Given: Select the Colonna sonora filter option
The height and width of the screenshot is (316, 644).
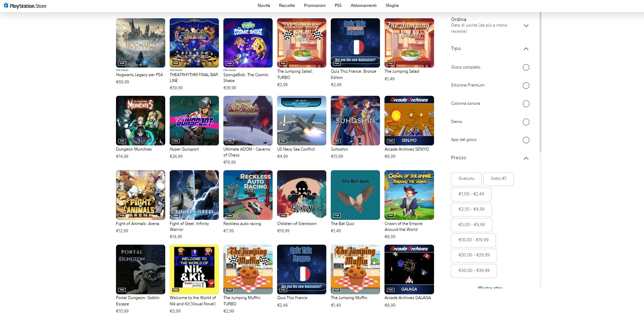Looking at the screenshot, I should [x=526, y=104].
